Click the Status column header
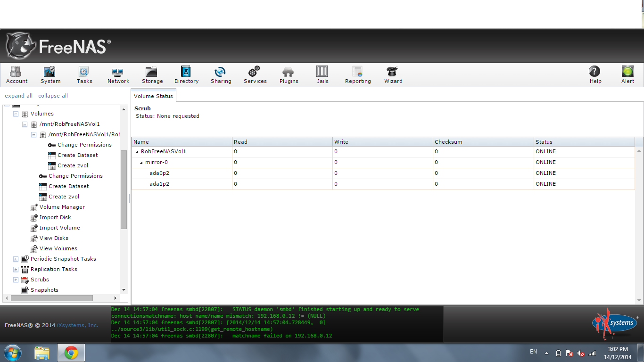This screenshot has height=362, width=644. coord(584,142)
